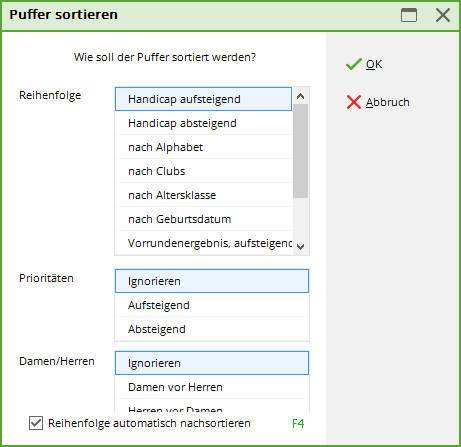461x447 pixels.
Task: Toggle Reihenfolge automatisch nachsortieren checkbox
Action: tap(36, 423)
